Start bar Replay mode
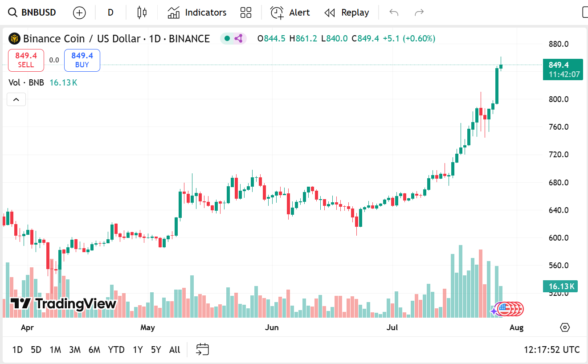The width and height of the screenshot is (588, 364). (347, 12)
